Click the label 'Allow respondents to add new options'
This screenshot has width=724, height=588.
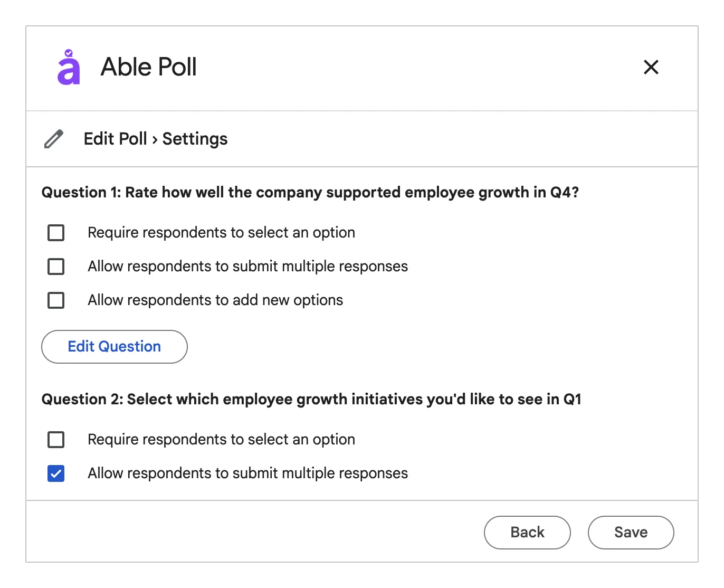215,300
